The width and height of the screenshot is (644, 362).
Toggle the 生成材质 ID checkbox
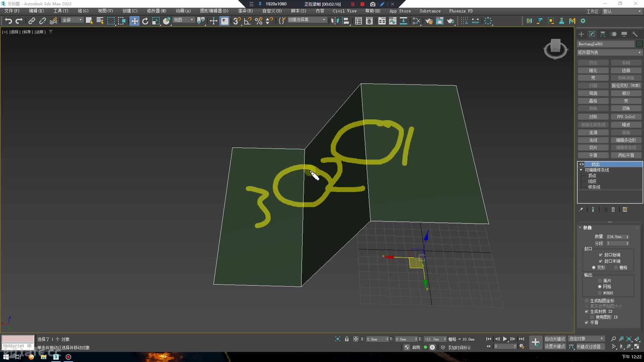click(x=587, y=311)
